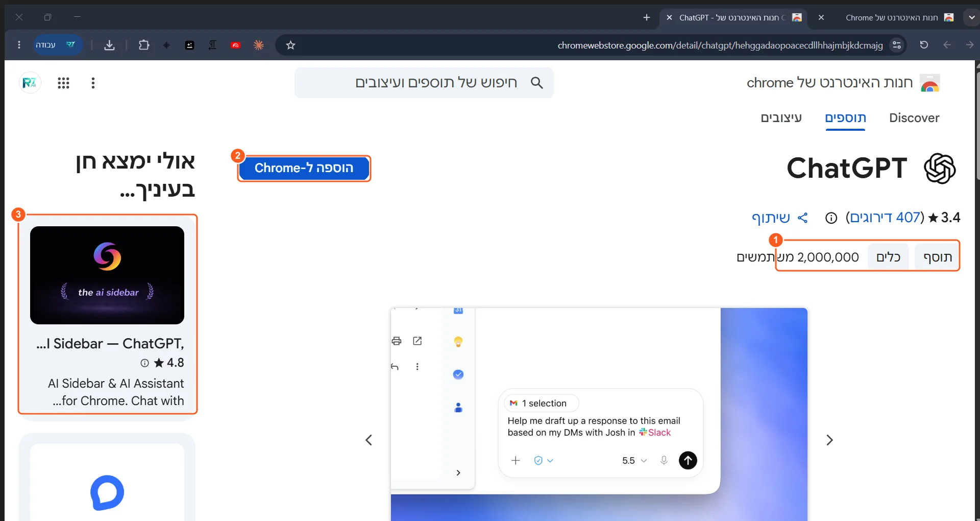Viewport: 980px width, 521px height.
Task: Focus the extensions and themes search field
Action: 424,83
